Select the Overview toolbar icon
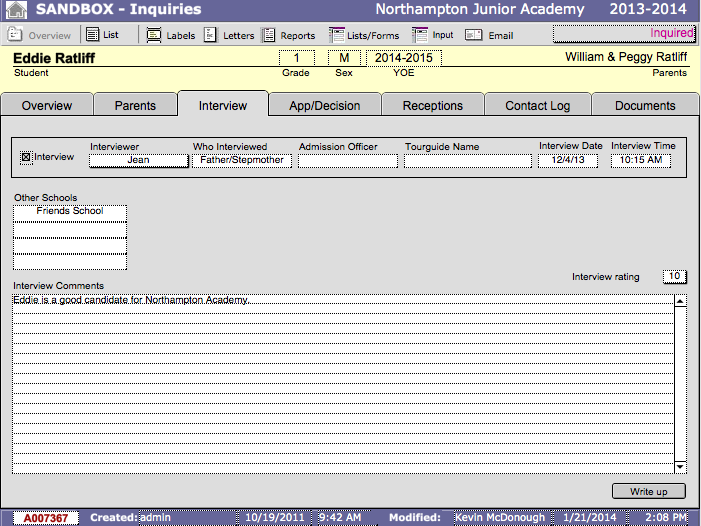Viewport: 701px width, 526px height. [16, 35]
